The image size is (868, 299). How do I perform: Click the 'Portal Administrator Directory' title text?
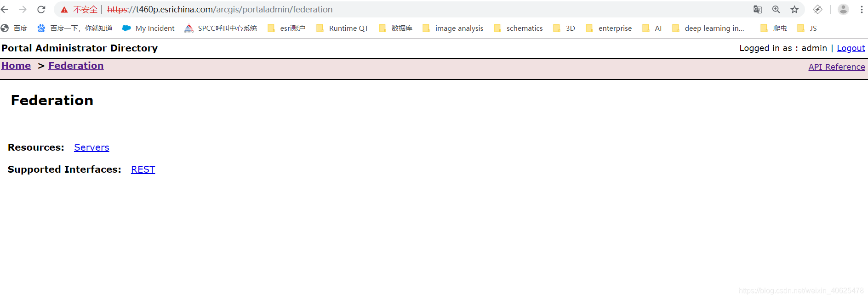(x=80, y=48)
